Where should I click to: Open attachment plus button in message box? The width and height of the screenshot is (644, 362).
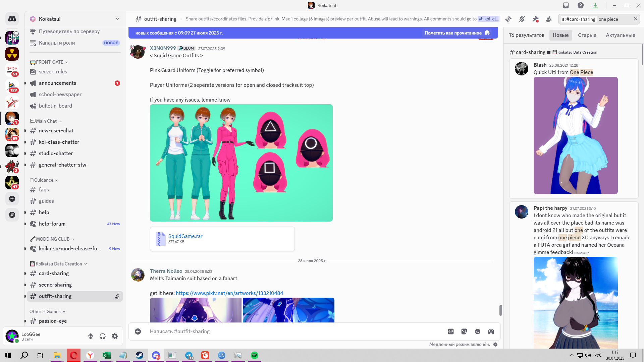click(138, 331)
